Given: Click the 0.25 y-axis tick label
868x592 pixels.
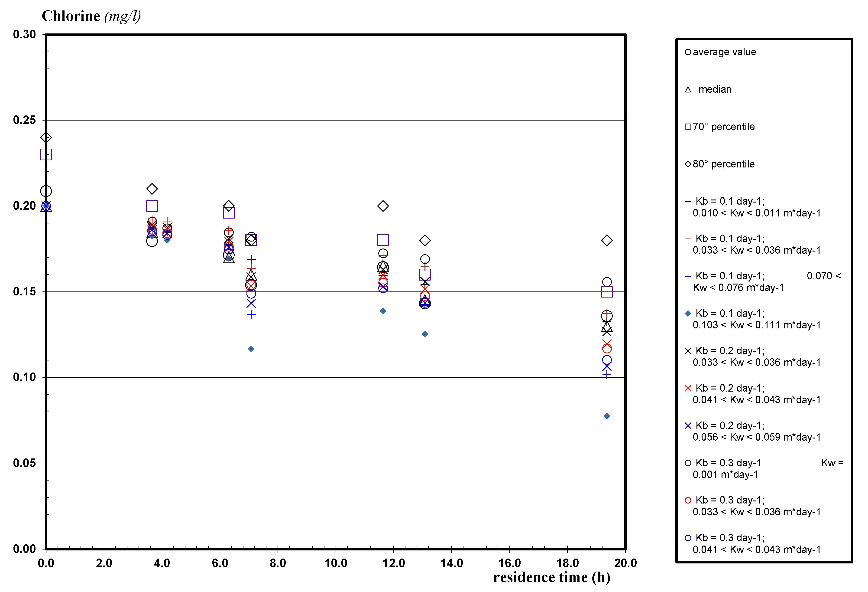Looking at the screenshot, I should [24, 120].
